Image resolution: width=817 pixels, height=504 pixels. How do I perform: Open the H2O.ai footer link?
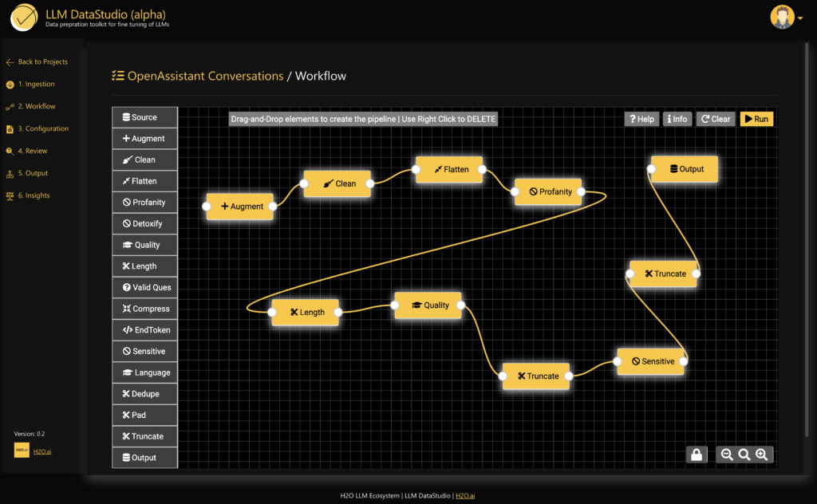pyautogui.click(x=465, y=494)
